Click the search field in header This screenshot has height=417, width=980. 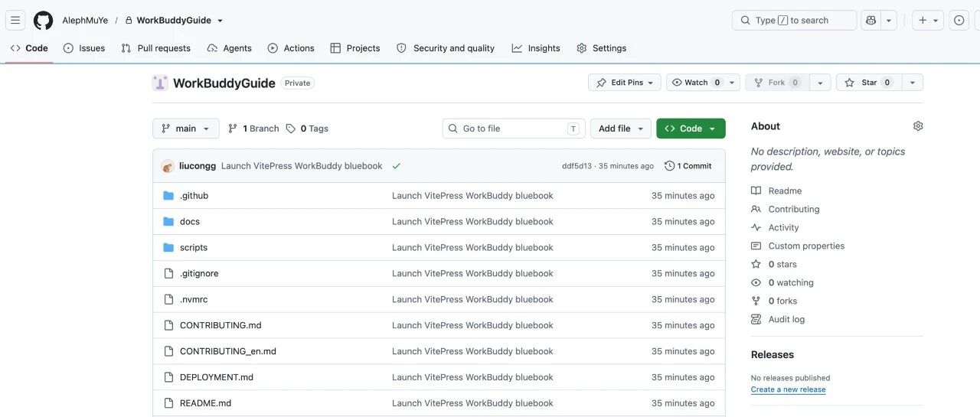click(794, 21)
